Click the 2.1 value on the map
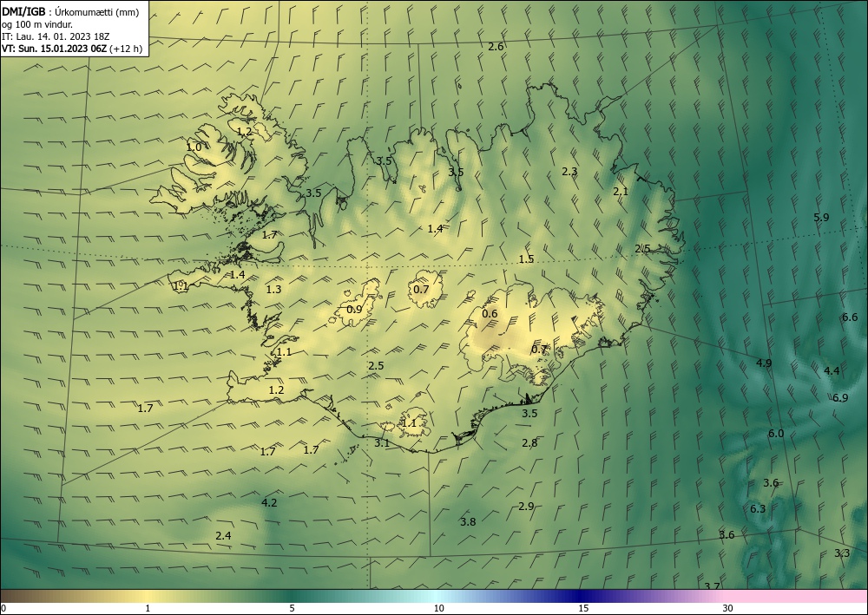 click(x=621, y=192)
